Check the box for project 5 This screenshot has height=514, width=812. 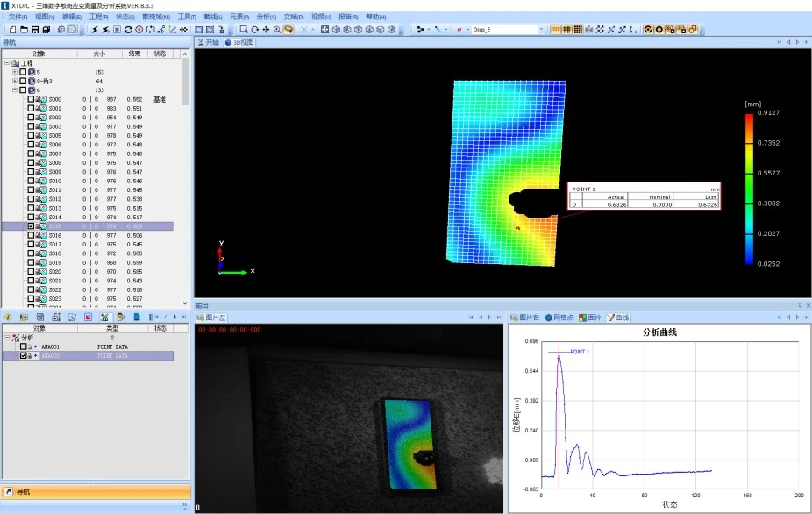coord(23,72)
